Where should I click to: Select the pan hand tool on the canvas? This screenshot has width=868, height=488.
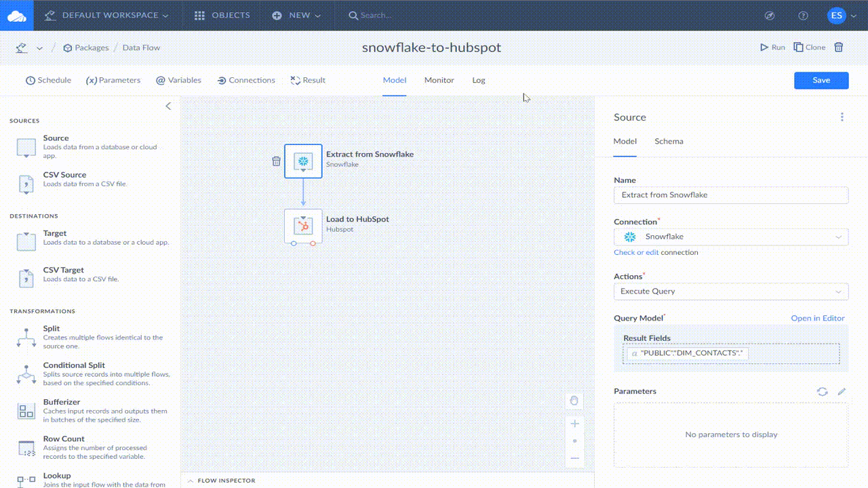(574, 401)
